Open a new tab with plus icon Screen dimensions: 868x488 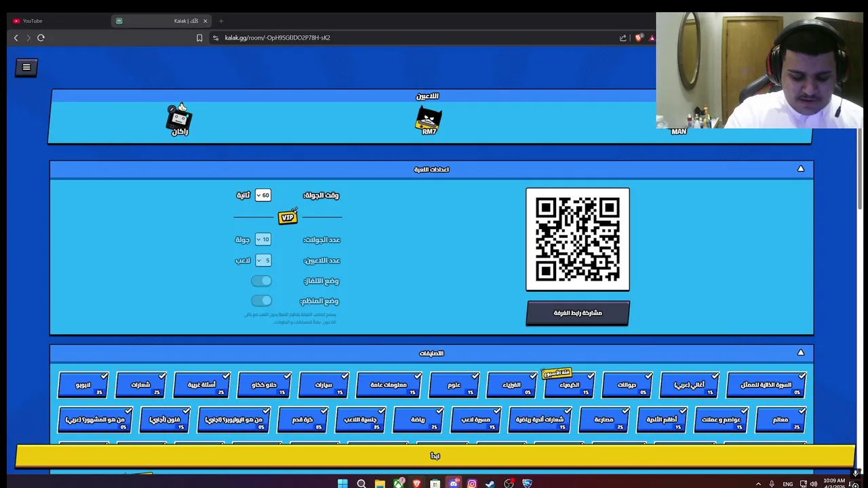click(221, 21)
